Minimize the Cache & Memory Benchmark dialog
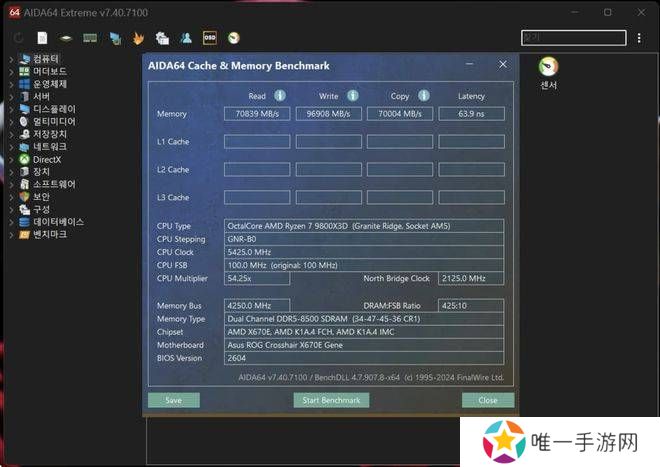Viewport: 660px width, 467px height. point(470,64)
